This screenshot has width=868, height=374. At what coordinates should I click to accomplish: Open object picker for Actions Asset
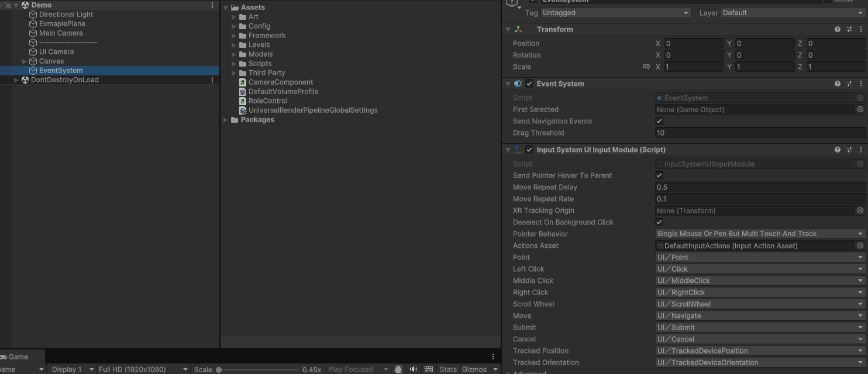[860, 245]
